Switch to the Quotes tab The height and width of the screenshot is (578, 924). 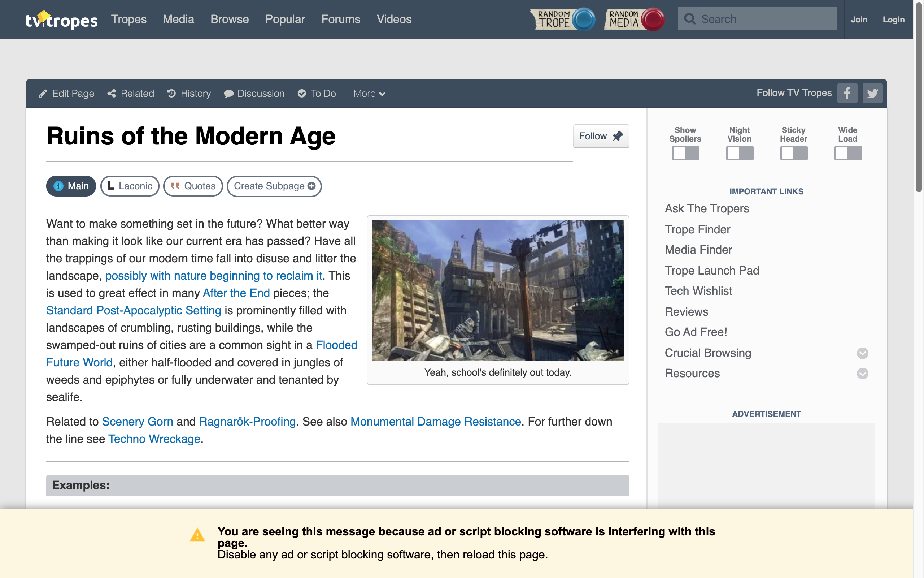tap(193, 186)
